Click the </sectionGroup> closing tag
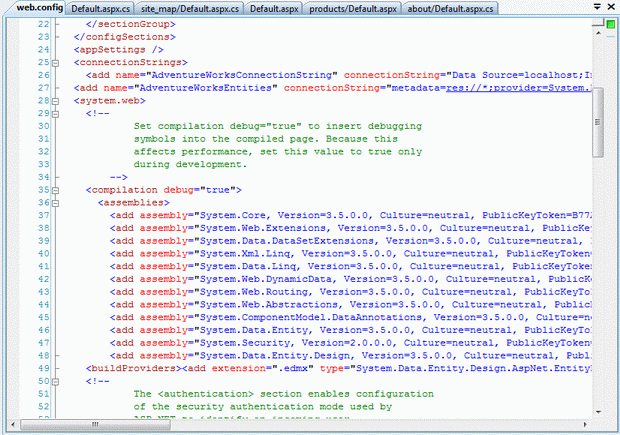Viewport: 620px width, 435px height. pos(131,24)
